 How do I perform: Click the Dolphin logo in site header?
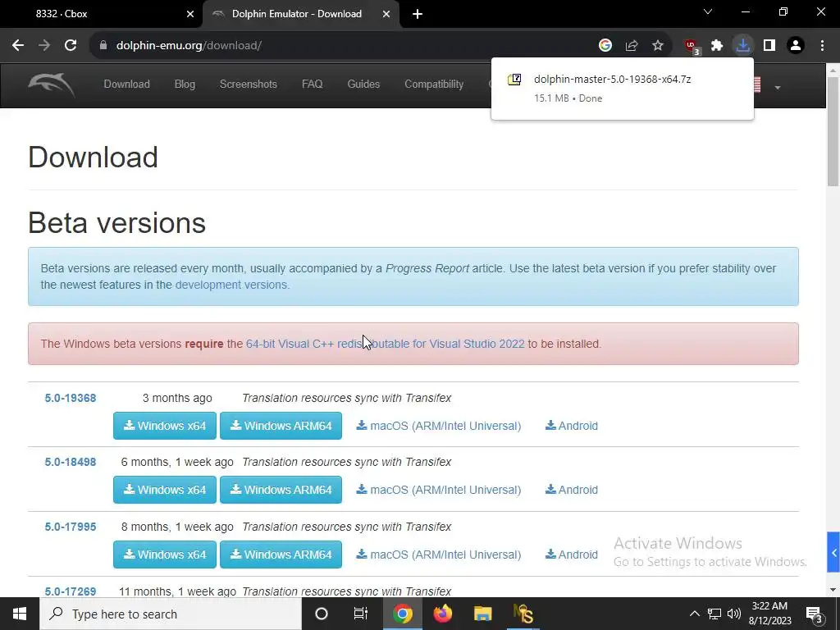[x=52, y=85]
